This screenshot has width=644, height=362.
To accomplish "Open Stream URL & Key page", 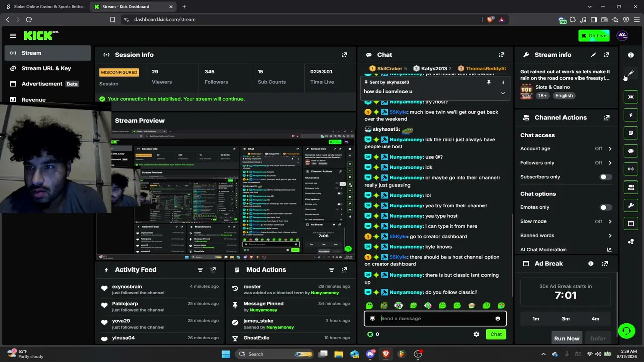I will pos(47,68).
